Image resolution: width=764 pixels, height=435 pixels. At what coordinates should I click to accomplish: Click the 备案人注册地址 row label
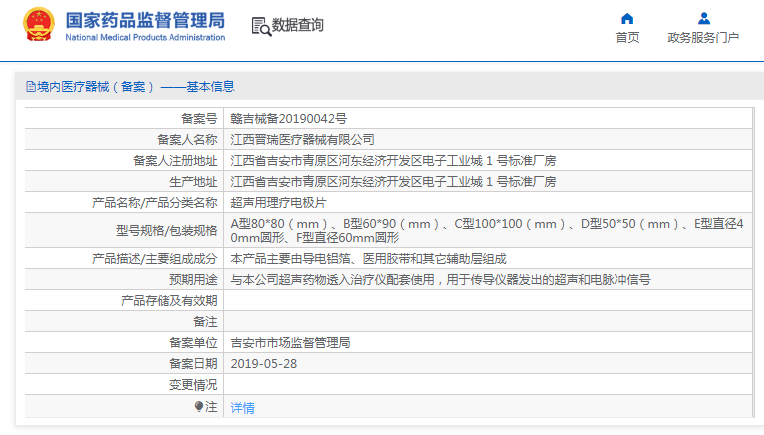click(x=175, y=161)
